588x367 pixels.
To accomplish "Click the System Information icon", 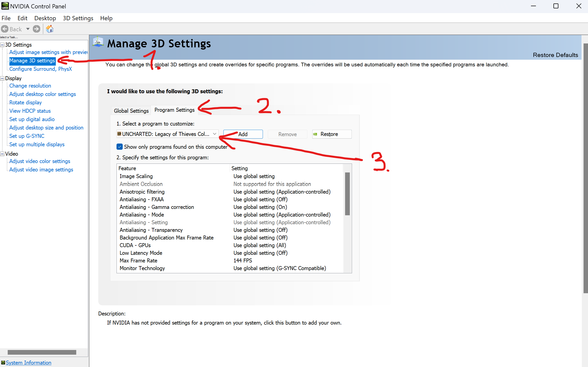I will [3, 363].
